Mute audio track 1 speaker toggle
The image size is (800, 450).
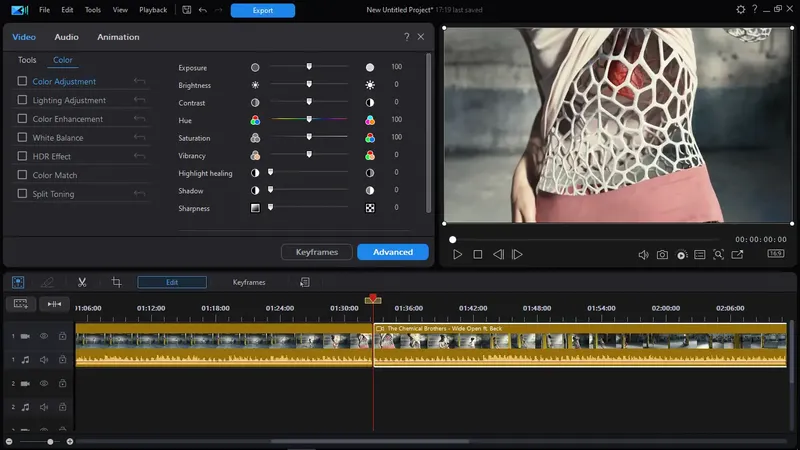tap(44, 359)
